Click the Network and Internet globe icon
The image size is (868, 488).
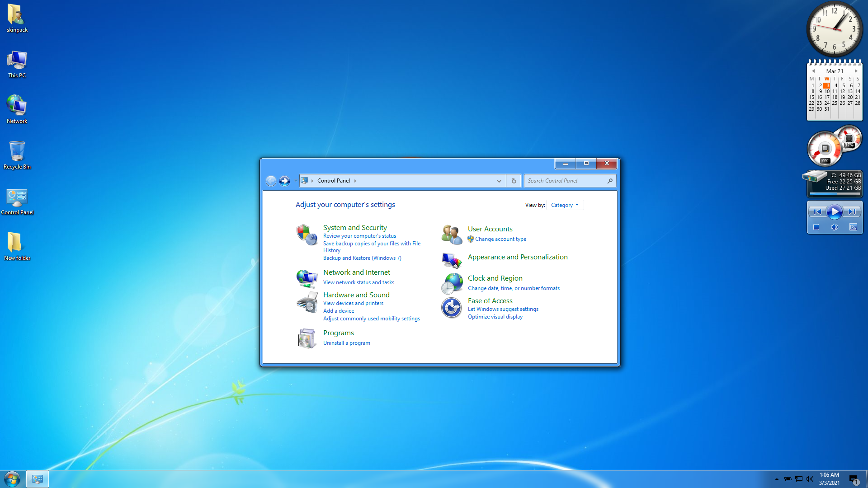point(307,278)
